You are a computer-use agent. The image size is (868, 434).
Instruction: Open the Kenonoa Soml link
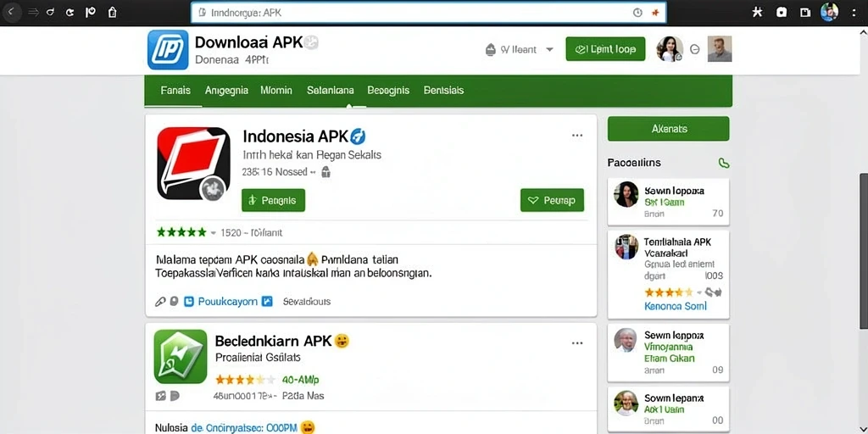point(676,306)
